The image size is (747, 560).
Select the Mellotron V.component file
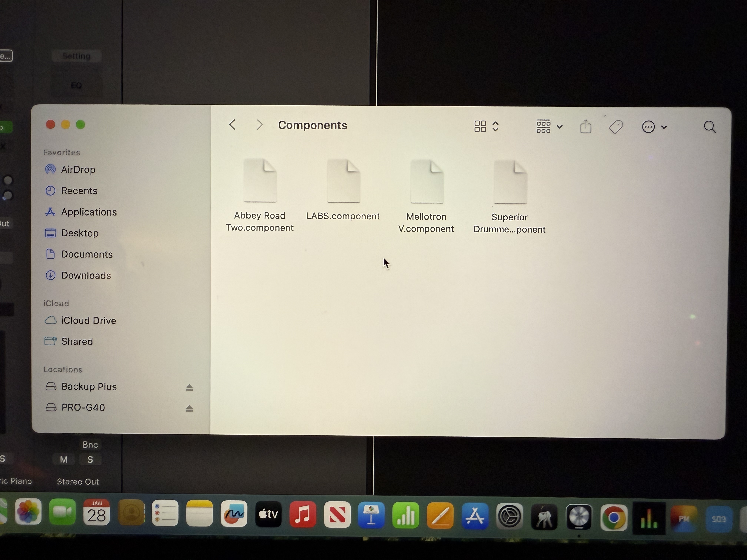click(426, 196)
